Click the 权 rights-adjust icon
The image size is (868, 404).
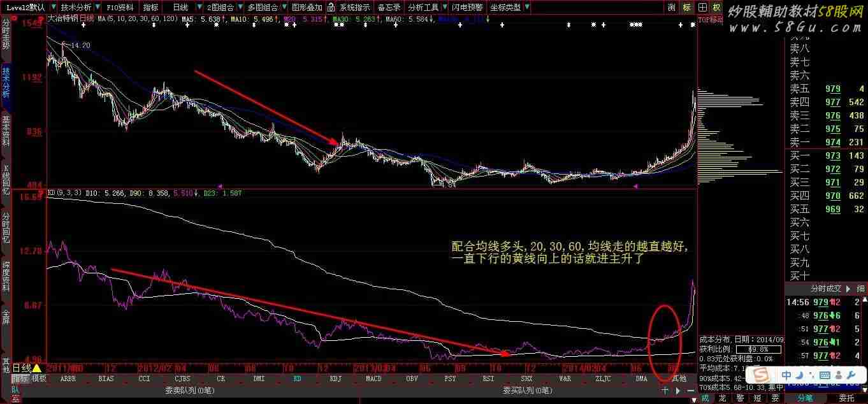[716, 8]
